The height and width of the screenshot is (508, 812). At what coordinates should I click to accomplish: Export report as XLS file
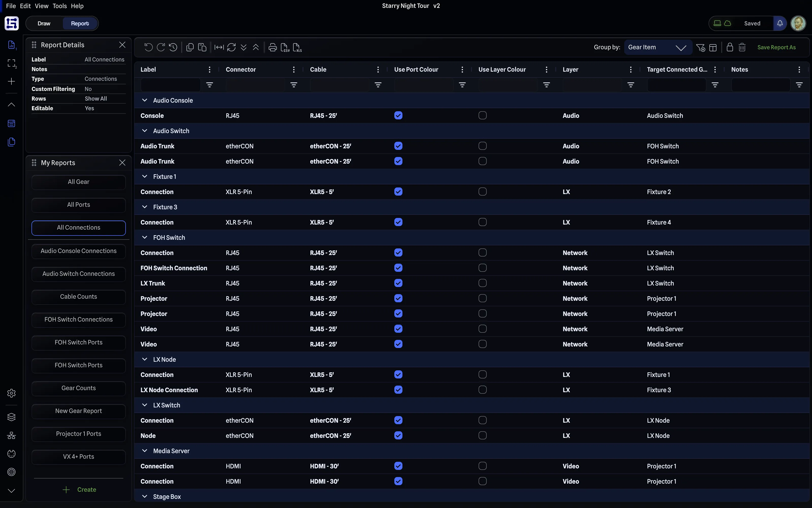(x=297, y=47)
